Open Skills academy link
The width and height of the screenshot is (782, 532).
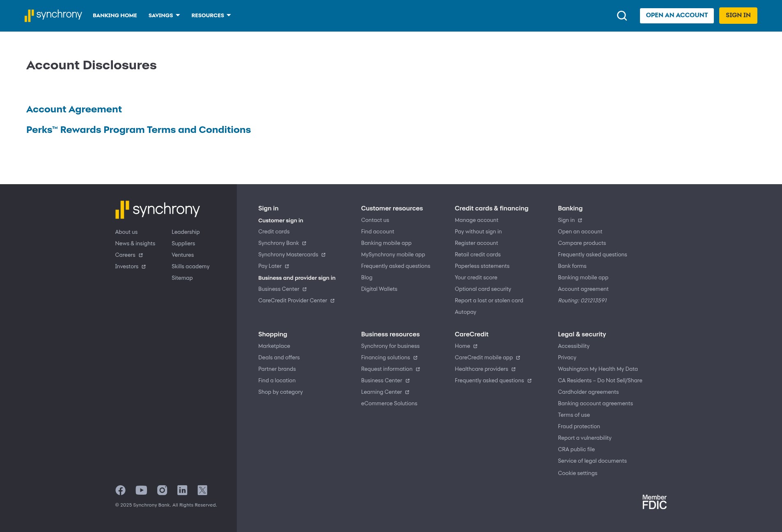coord(190,267)
